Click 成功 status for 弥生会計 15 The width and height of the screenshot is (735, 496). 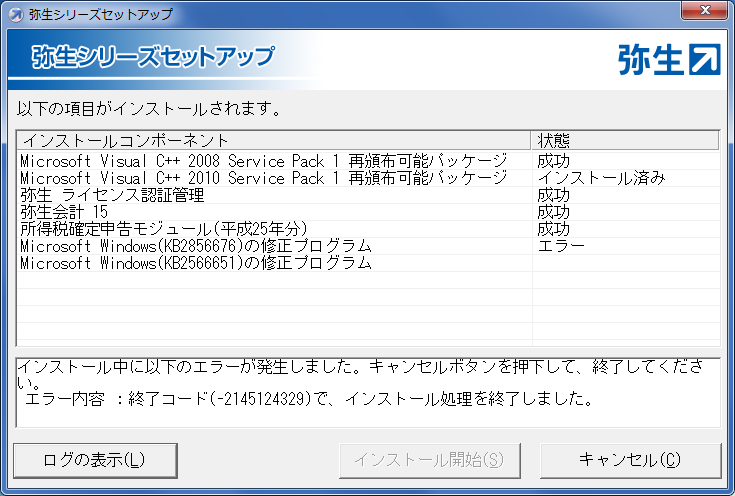(x=554, y=212)
